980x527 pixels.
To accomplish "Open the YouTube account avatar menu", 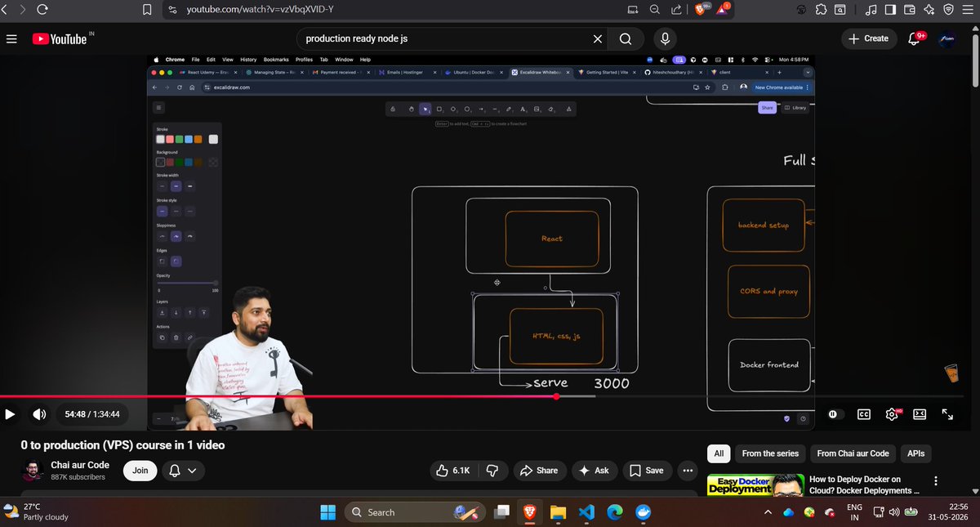I will (946, 38).
